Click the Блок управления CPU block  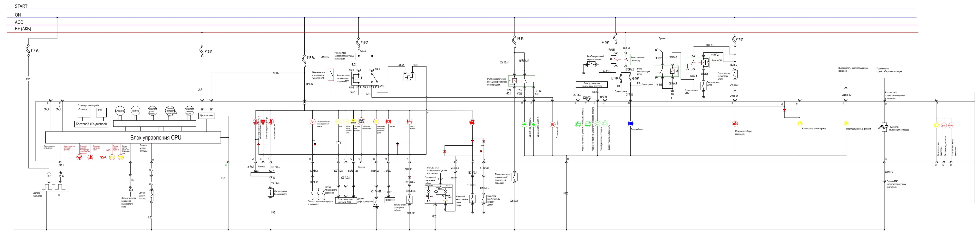coord(133,137)
